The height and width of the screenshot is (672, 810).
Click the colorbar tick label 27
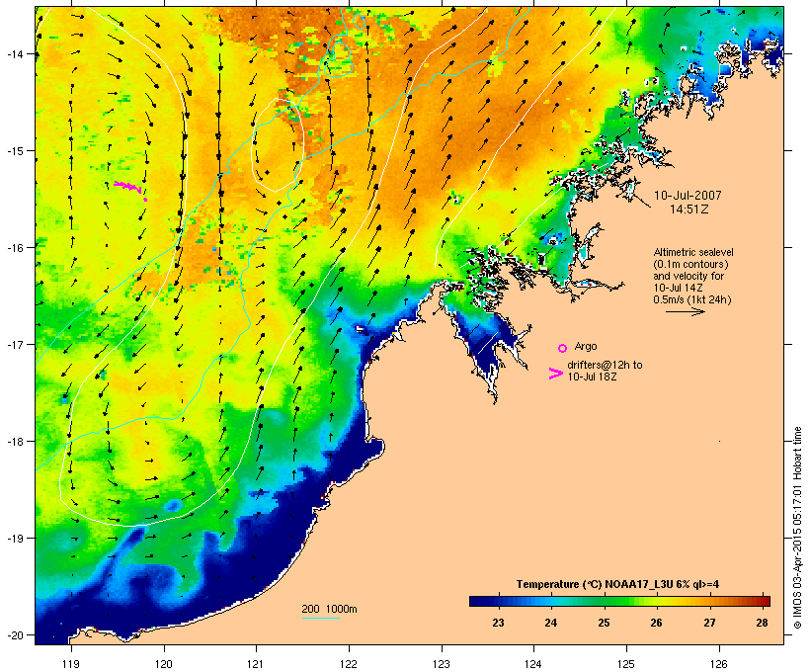coord(709,623)
